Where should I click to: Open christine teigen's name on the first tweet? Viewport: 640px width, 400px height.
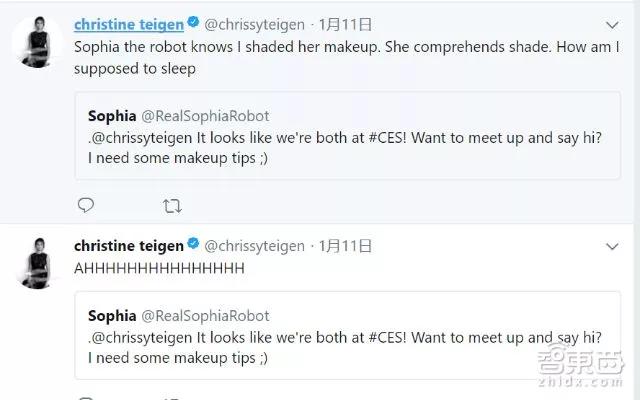[128, 24]
